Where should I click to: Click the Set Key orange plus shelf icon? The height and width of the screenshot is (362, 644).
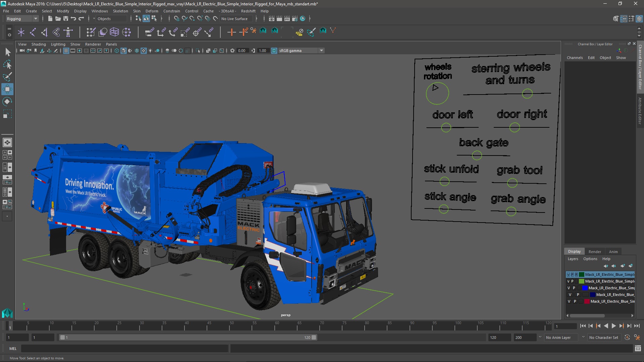tap(231, 32)
